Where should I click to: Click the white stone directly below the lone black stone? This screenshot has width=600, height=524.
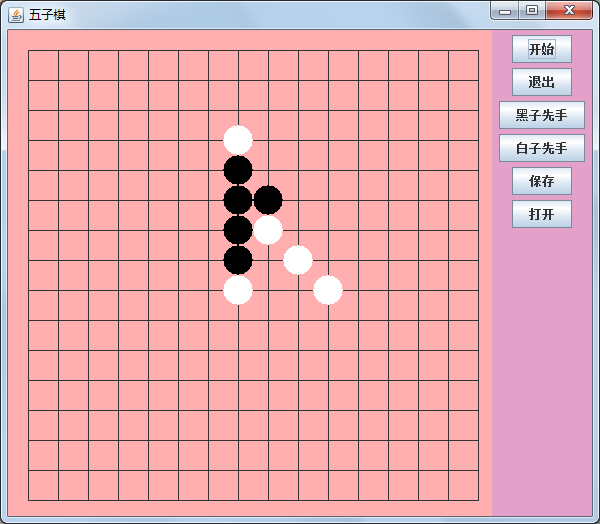[x=268, y=230]
